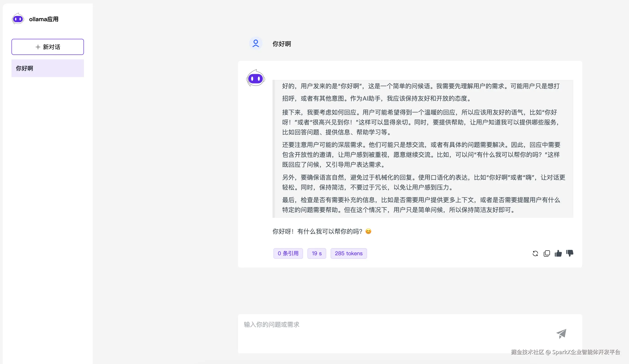Image resolution: width=629 pixels, height=364 pixels.
Task: Regenerate the response with the refresh icon
Action: (x=535, y=253)
